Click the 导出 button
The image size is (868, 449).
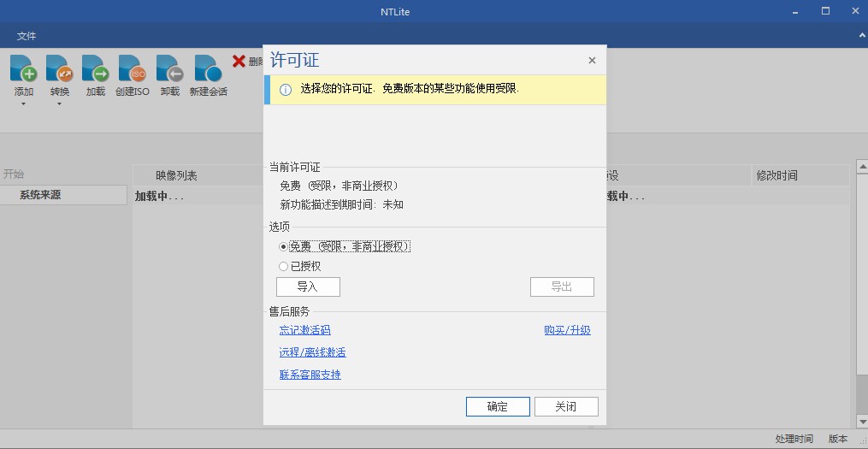click(562, 287)
